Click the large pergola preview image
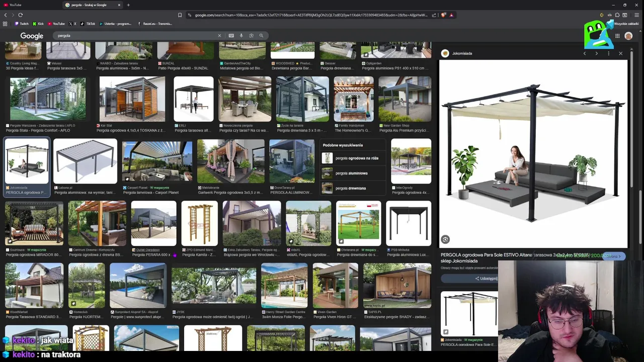This screenshot has width=644, height=362. [x=533, y=153]
